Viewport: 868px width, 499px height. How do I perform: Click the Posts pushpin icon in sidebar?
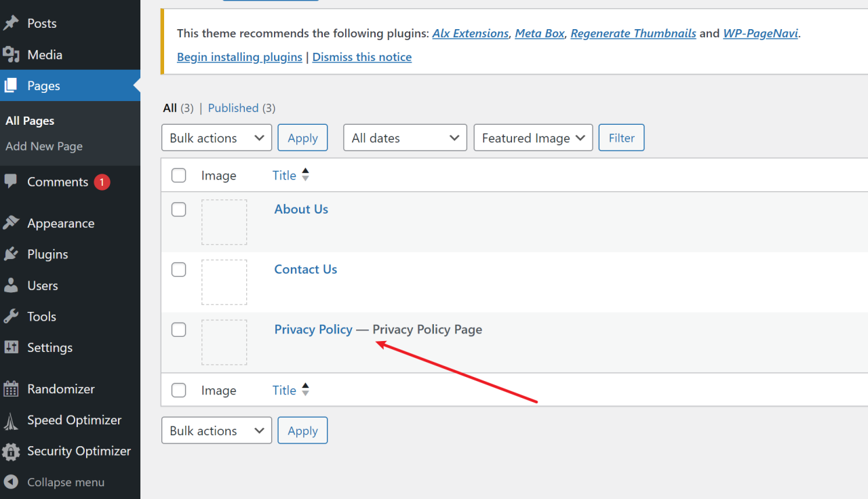11,23
